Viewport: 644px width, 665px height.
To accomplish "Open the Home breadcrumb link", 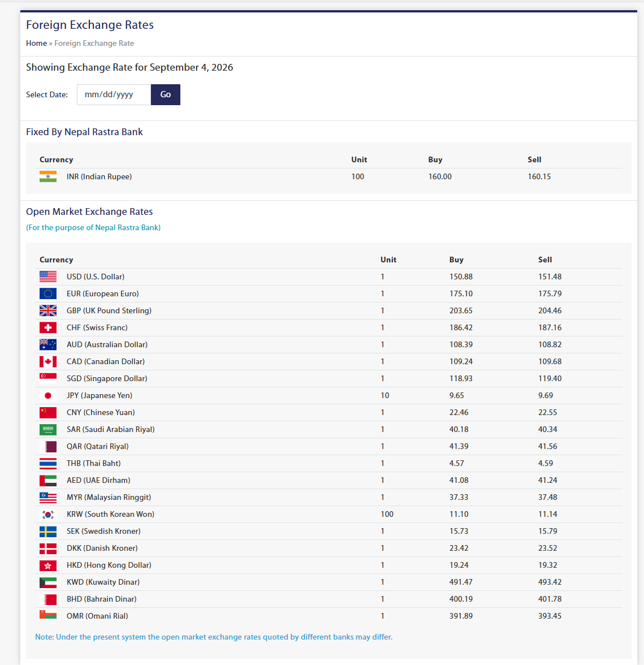I will 36,43.
